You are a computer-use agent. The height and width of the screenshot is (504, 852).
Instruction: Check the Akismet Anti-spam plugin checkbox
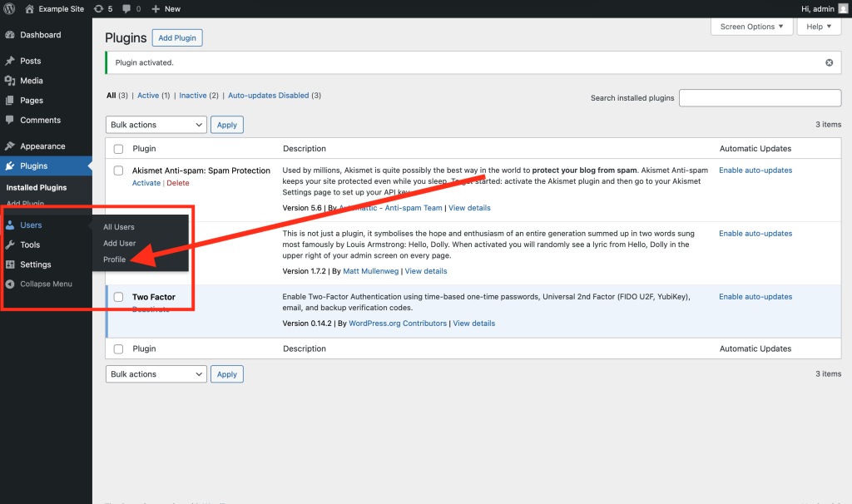tap(118, 170)
